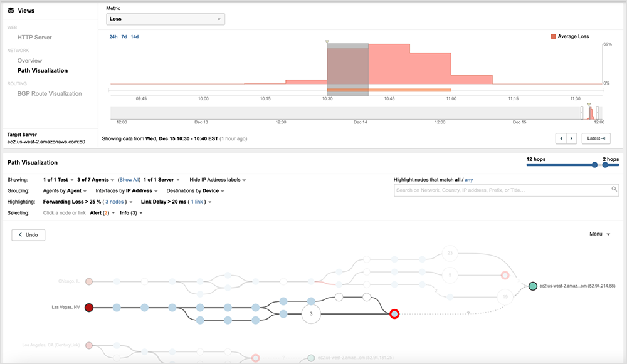Click into the node search field
This screenshot has height=364, width=627.
pyautogui.click(x=502, y=190)
